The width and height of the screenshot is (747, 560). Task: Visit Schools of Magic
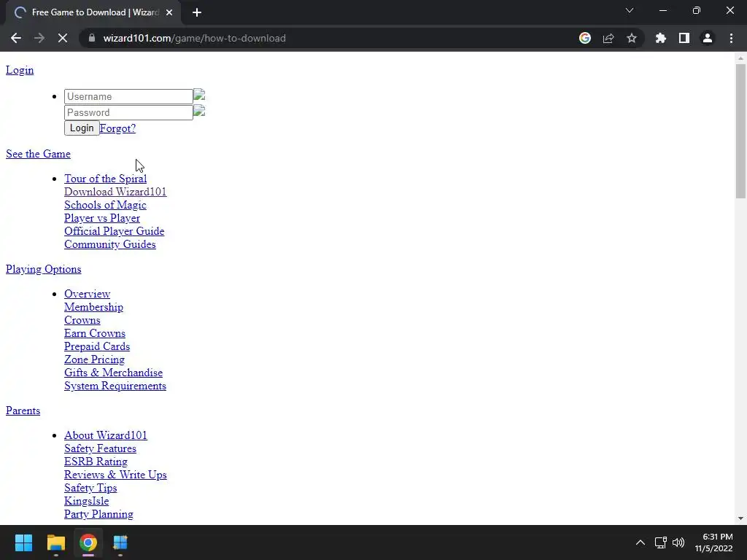point(105,205)
